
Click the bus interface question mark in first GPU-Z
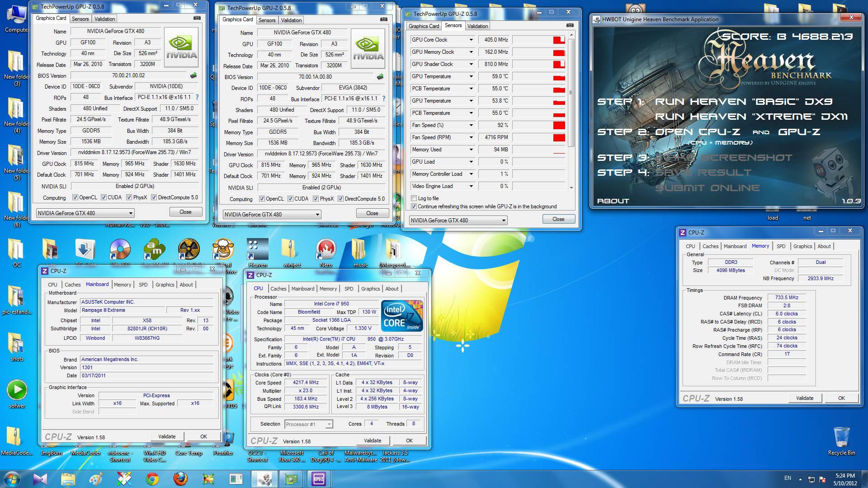coord(197,97)
